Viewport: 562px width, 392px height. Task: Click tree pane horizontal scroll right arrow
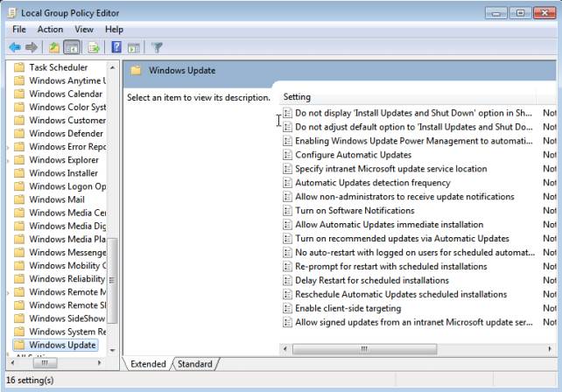click(x=99, y=363)
